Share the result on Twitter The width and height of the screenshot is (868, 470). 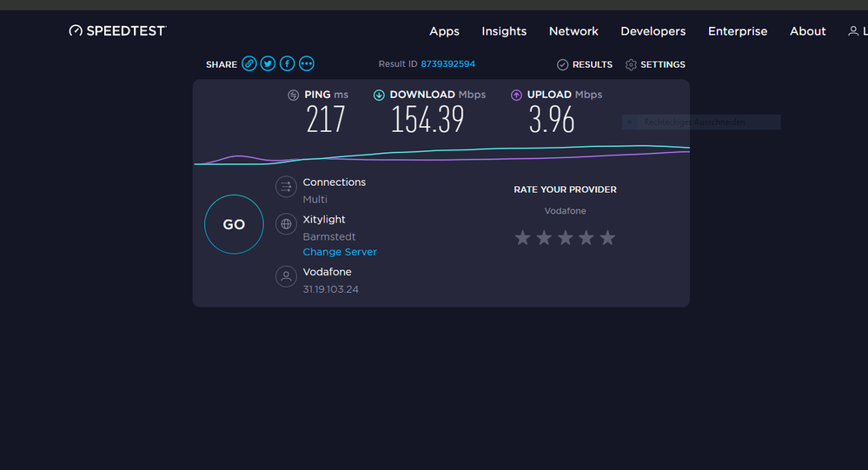click(268, 63)
